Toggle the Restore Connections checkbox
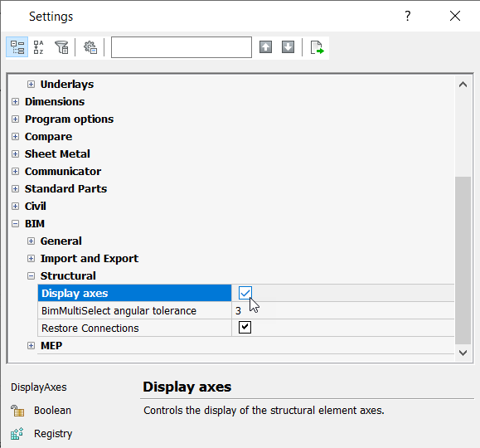 pyautogui.click(x=245, y=327)
